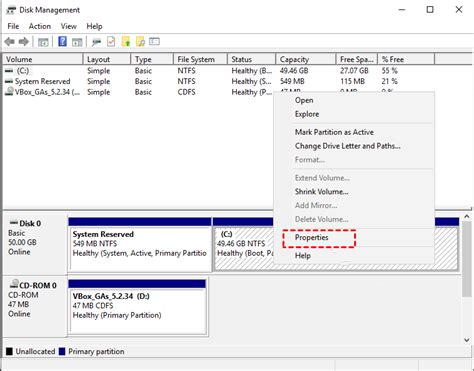Screen dimensions: 474x371
Task: Click the checkmark document toolbar icon
Action: [x=111, y=42]
